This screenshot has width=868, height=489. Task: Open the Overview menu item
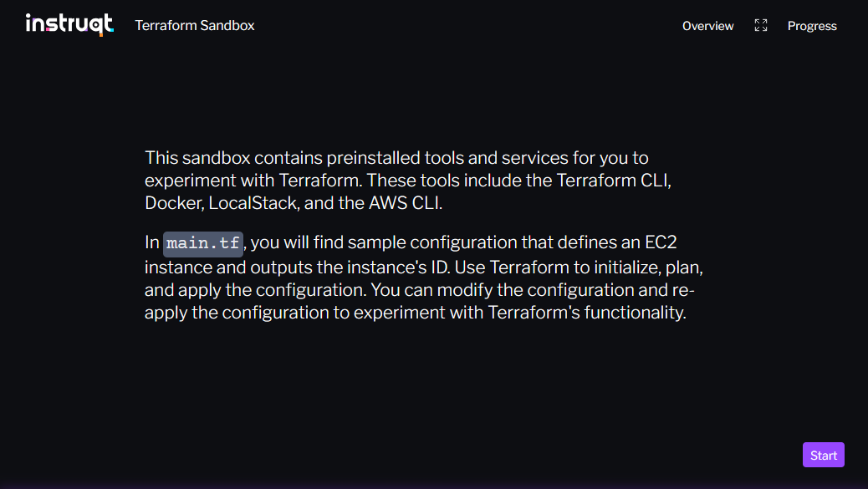click(707, 26)
